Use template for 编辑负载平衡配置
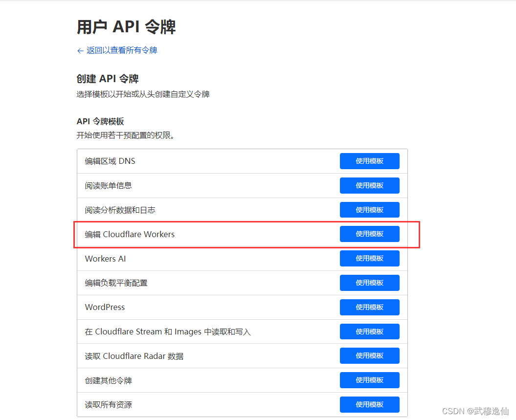This screenshot has height=420, width=516. pyautogui.click(x=369, y=283)
